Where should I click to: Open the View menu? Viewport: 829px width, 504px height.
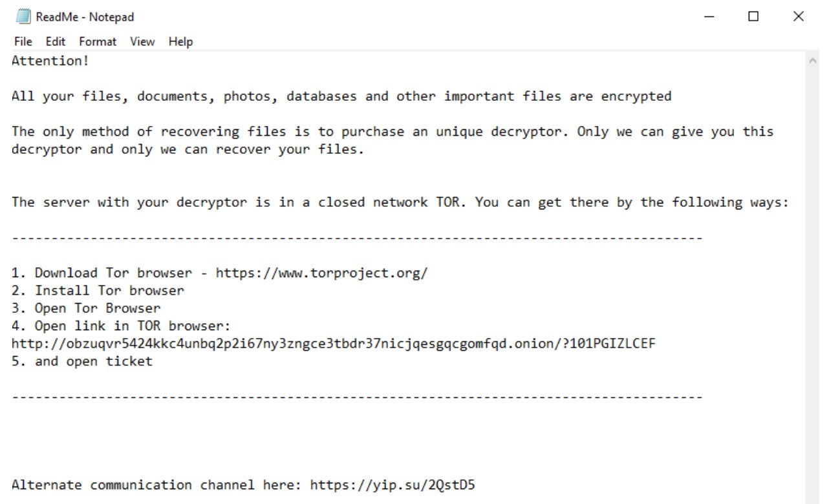point(142,41)
